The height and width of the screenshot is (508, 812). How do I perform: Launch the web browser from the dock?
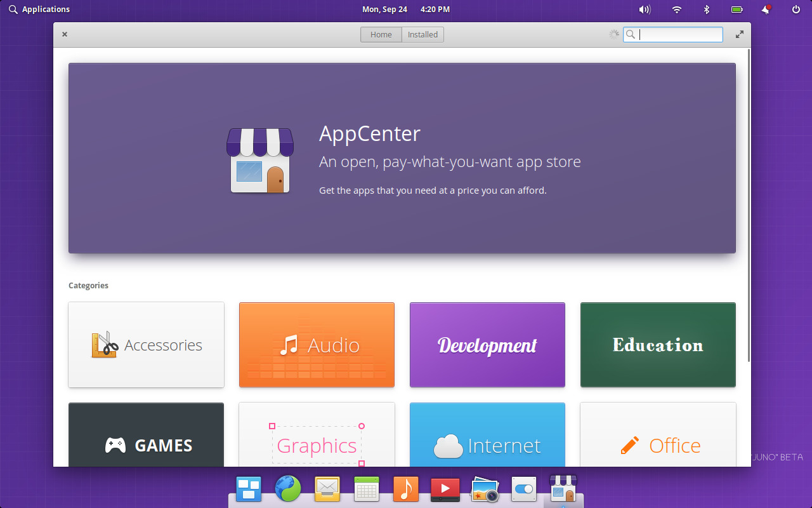click(288, 489)
